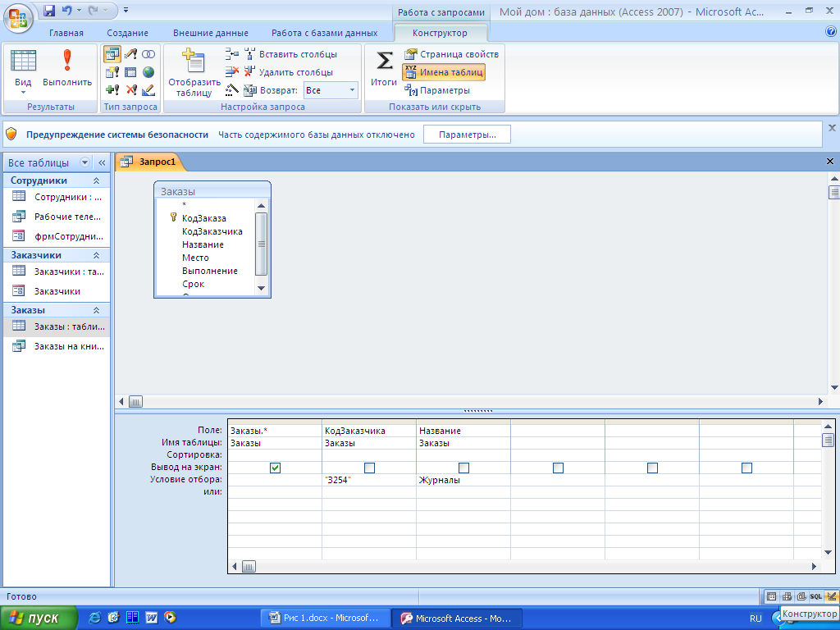Choose the Crosstab query type icon
This screenshot has width=840, height=630.
tap(130, 72)
